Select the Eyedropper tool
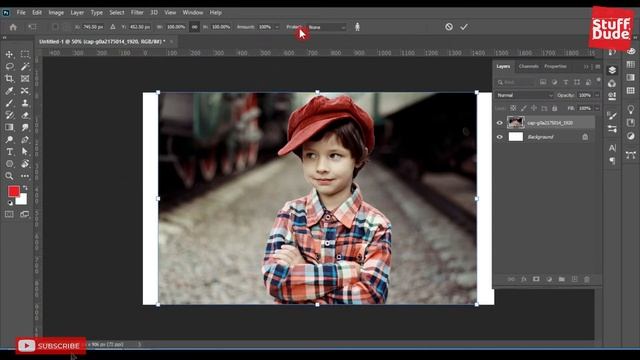640x360 pixels. coord(9,91)
